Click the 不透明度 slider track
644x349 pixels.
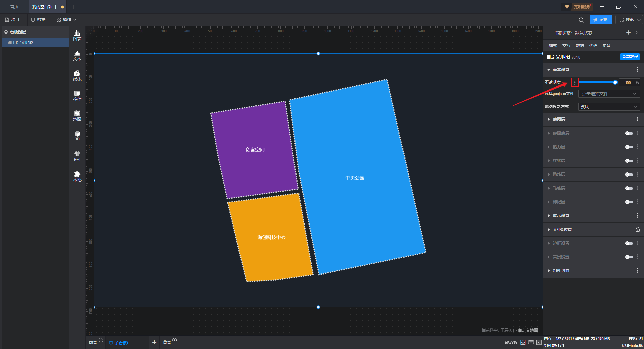597,82
